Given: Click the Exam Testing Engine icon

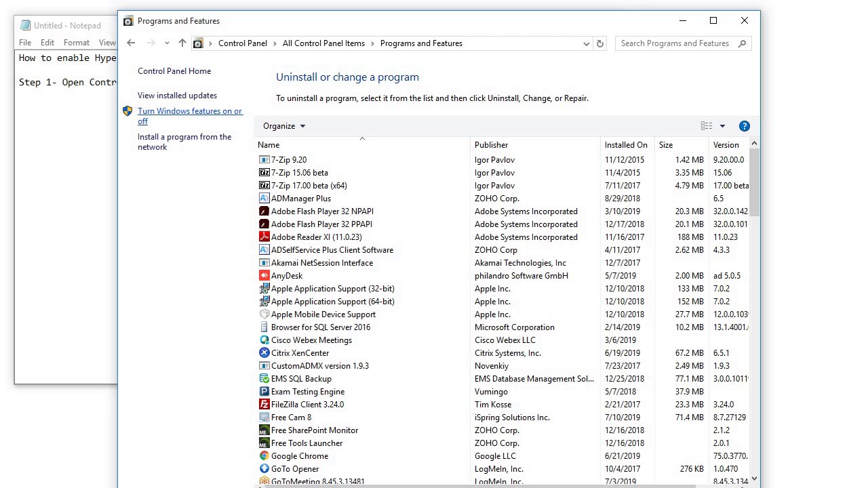Looking at the screenshot, I should click(264, 392).
